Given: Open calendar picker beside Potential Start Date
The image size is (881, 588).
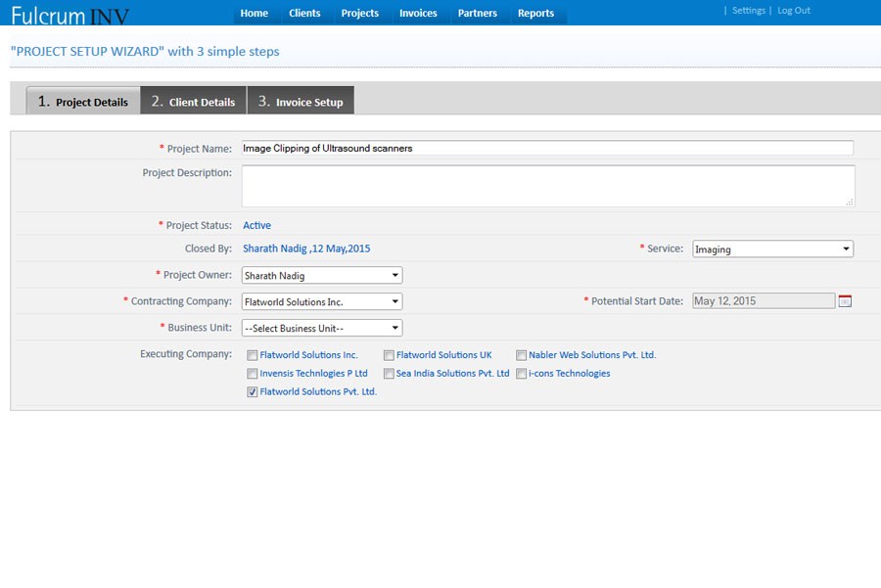Looking at the screenshot, I should (845, 301).
